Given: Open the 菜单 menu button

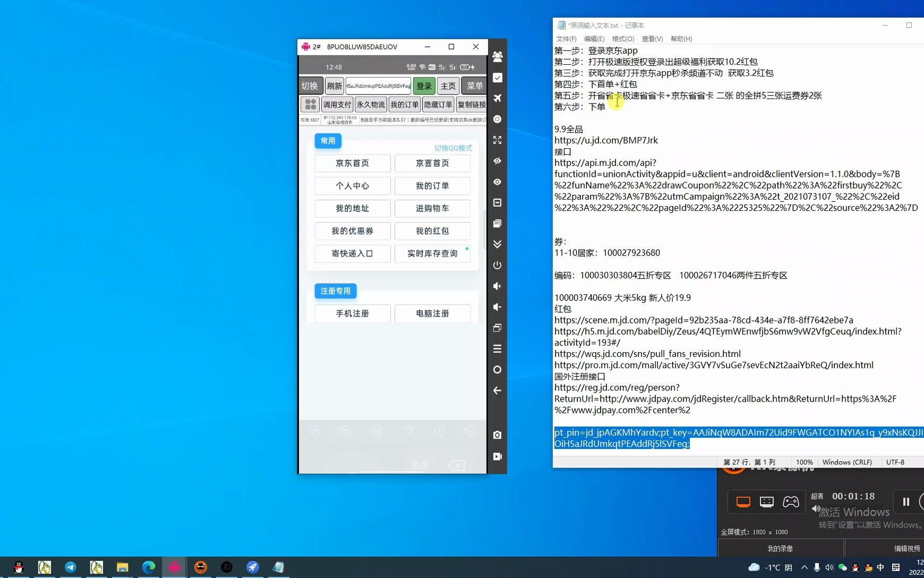Looking at the screenshot, I should [474, 86].
